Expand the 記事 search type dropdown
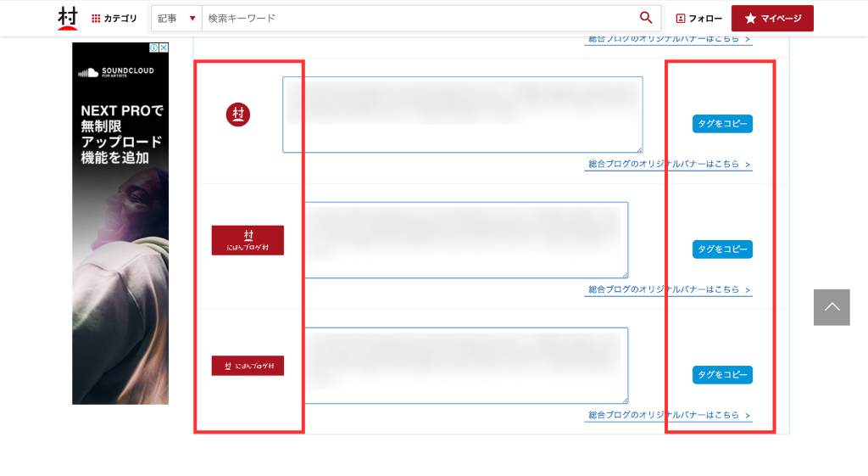The width and height of the screenshot is (868, 476). (x=176, y=18)
